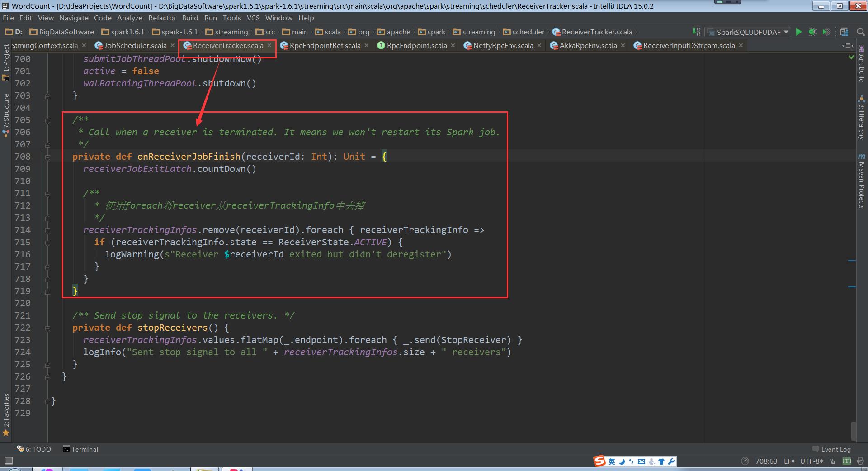Image resolution: width=868 pixels, height=471 pixels.
Task: Open the Structure tool window
Action: click(6, 115)
